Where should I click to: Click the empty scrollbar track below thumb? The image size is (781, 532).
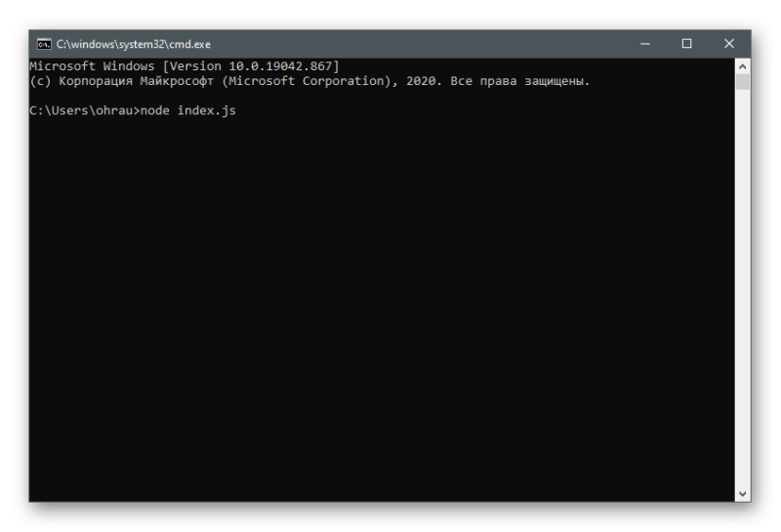click(x=743, y=288)
